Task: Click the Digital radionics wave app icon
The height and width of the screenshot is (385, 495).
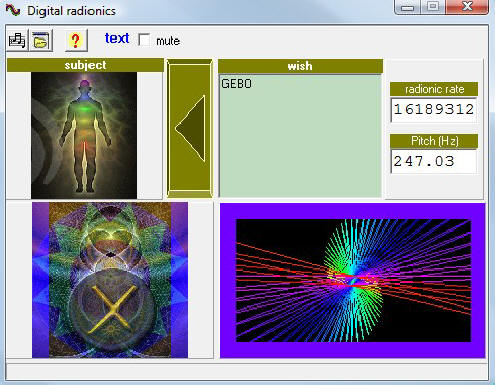Action: tap(13, 10)
